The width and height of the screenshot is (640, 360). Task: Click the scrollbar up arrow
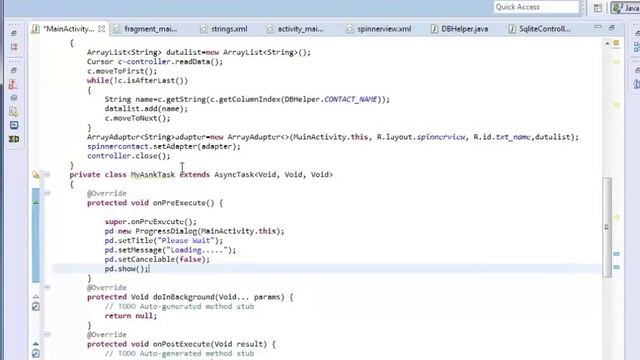point(607,43)
